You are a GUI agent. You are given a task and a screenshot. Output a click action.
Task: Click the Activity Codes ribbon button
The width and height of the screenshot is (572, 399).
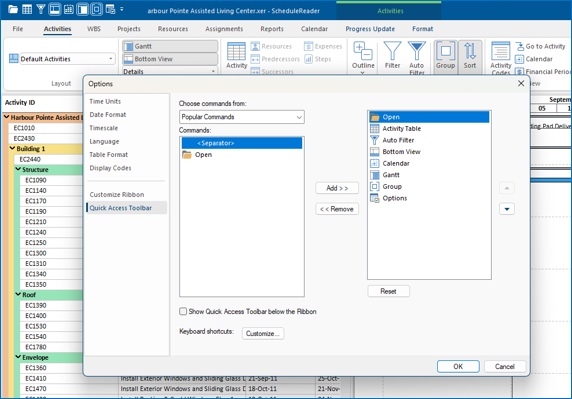click(x=500, y=58)
